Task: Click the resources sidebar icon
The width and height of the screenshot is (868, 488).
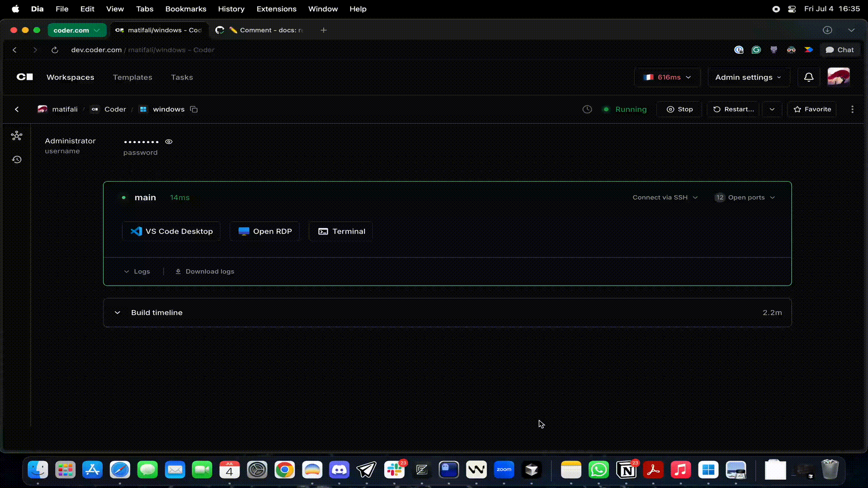Action: click(17, 136)
